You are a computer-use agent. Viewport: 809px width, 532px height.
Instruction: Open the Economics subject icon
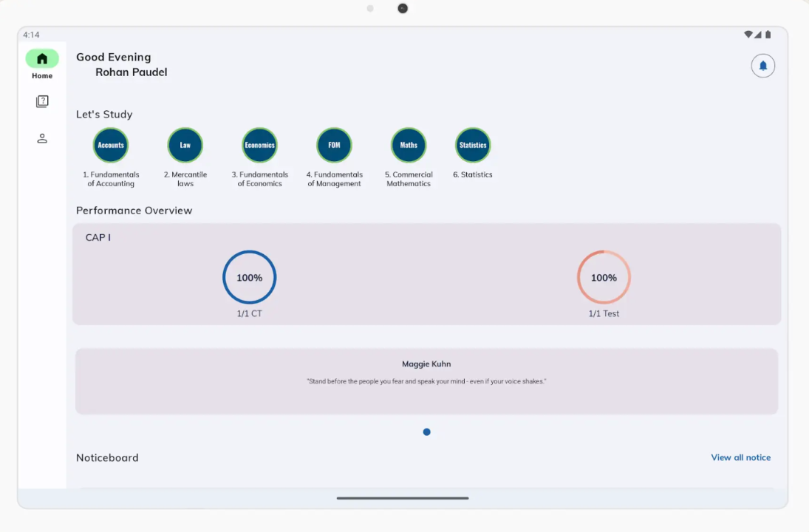(x=259, y=145)
